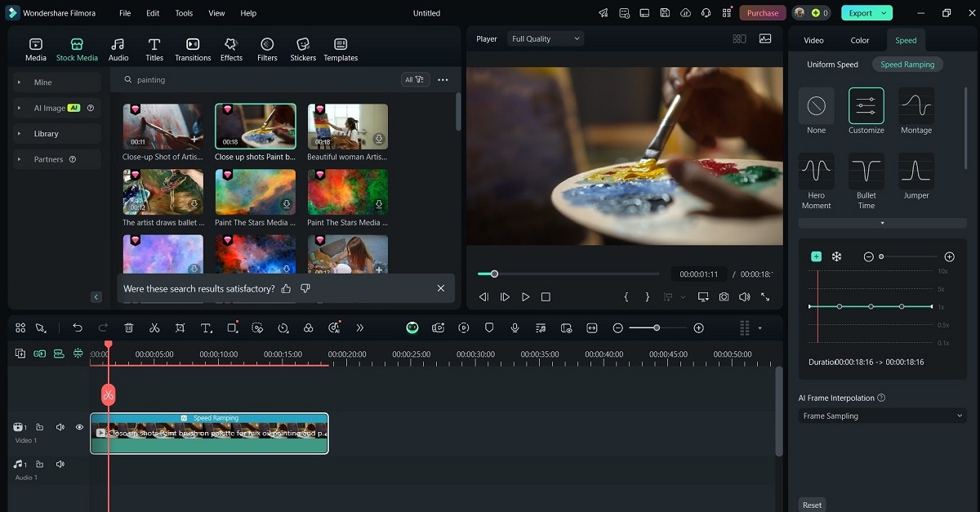Switch to the Video properties tab

coord(813,40)
